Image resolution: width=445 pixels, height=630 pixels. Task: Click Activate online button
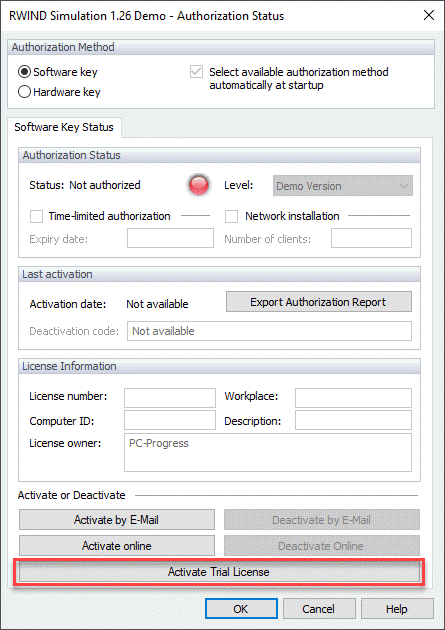(x=117, y=546)
